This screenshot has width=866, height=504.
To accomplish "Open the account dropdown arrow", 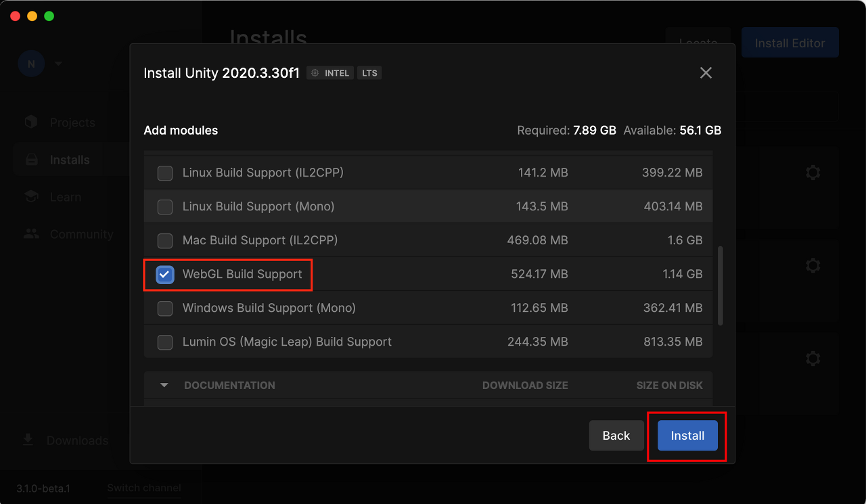I will 58,64.
